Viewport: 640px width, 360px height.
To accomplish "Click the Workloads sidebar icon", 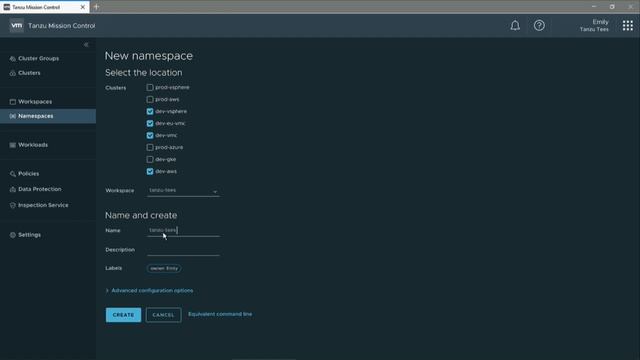I will point(13,145).
